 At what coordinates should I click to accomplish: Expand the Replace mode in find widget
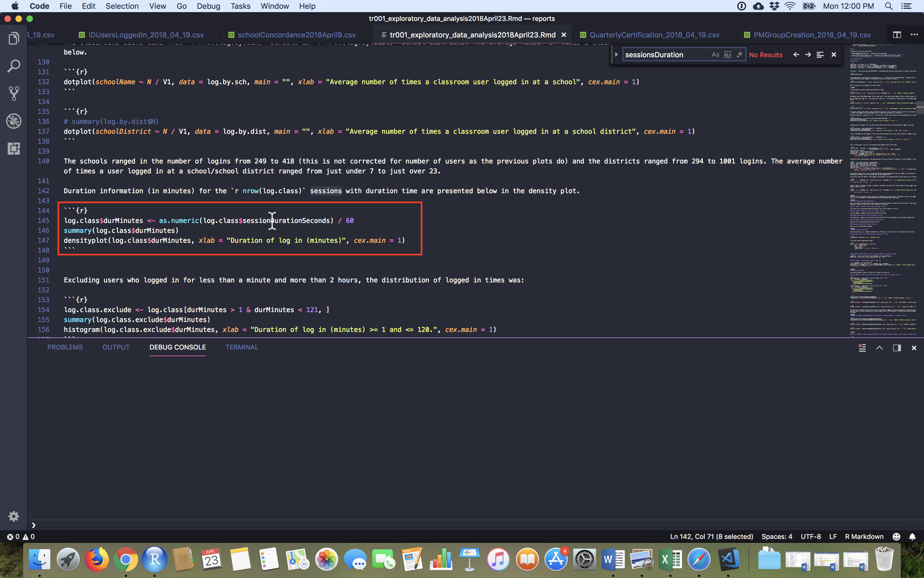(616, 55)
